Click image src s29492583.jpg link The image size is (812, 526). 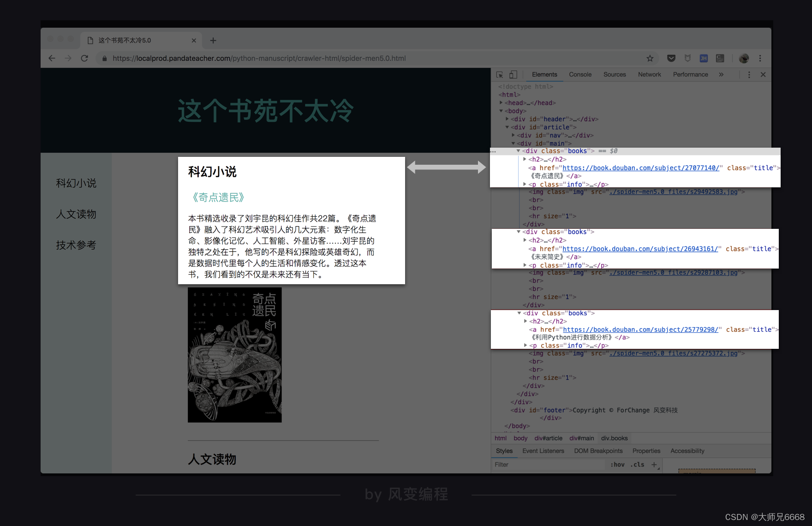click(x=674, y=191)
